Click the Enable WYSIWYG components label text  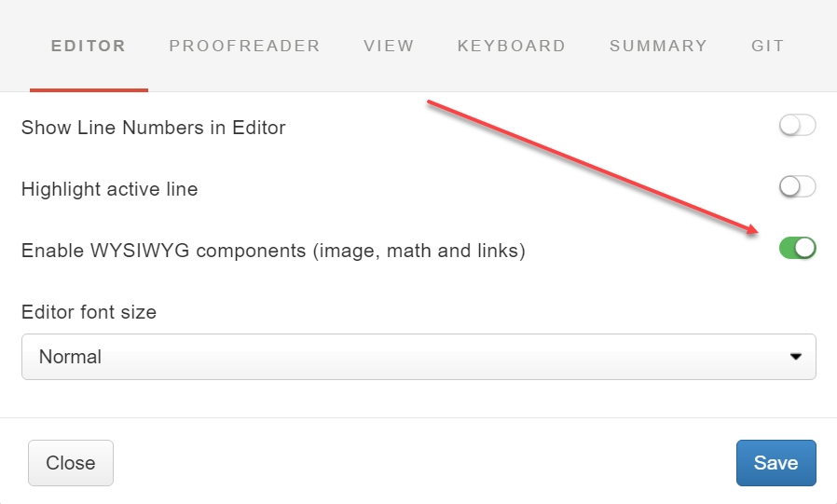coord(273,251)
